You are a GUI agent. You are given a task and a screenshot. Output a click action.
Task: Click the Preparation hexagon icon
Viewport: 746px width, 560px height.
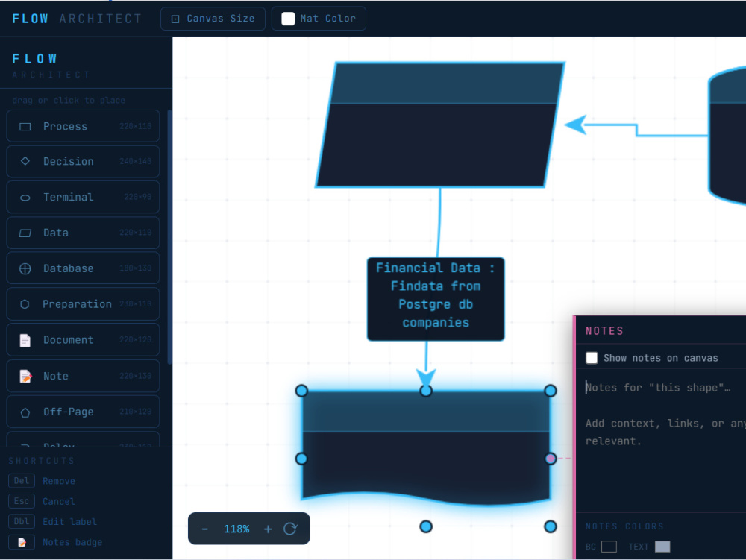[25, 304]
